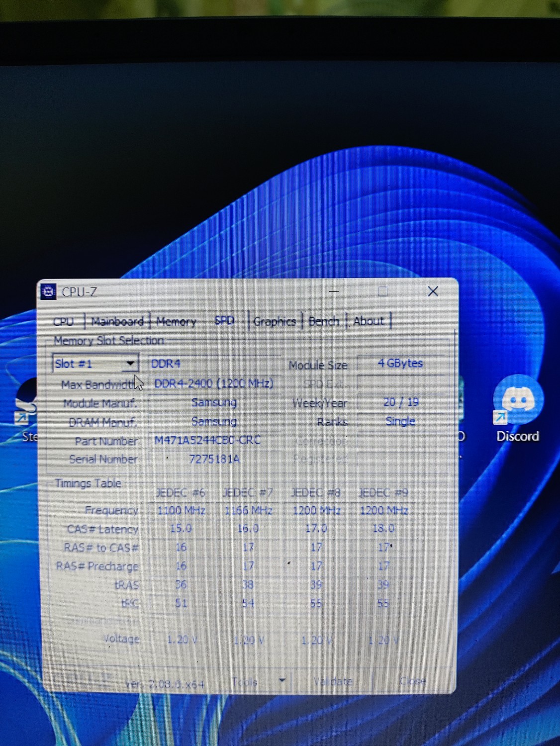Click the CAS# Latency 15.0 cell
The image size is (560, 746).
point(181,529)
